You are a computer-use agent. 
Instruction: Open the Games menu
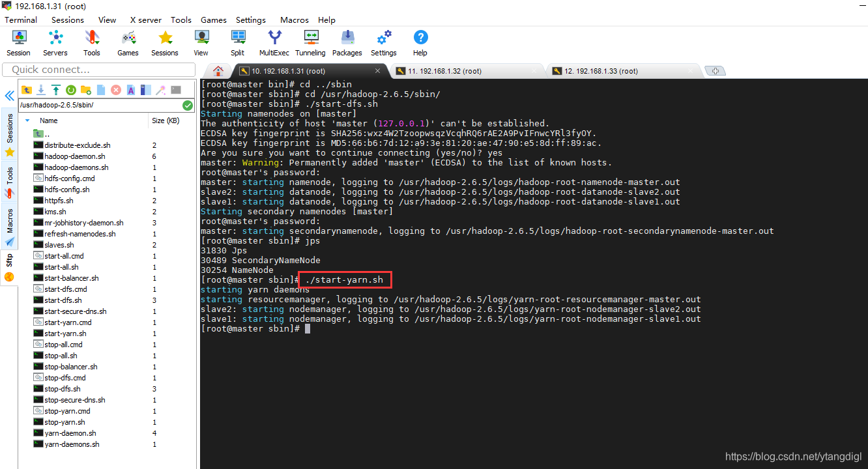pos(214,20)
